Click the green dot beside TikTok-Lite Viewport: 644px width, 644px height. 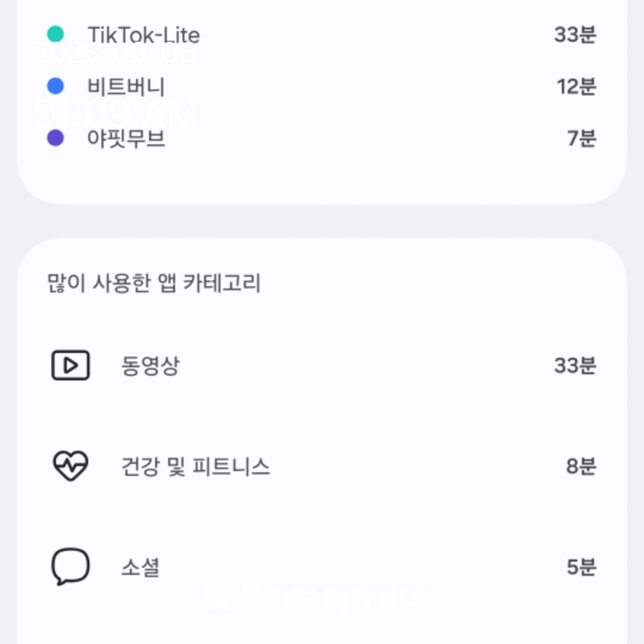coord(55,34)
